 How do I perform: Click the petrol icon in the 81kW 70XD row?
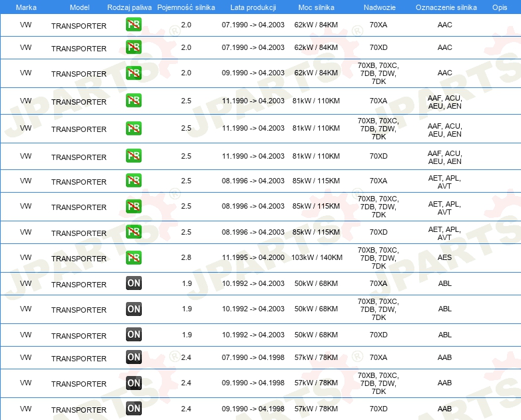coord(133,156)
